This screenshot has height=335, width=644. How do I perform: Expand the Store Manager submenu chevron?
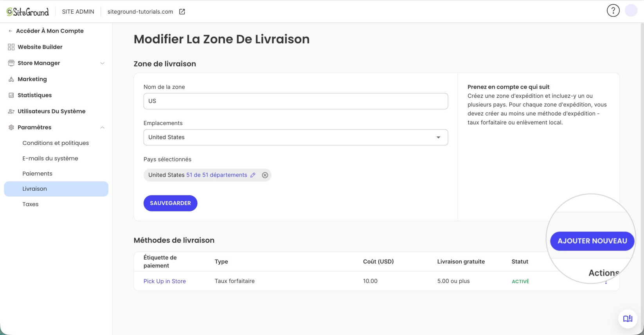pyautogui.click(x=102, y=63)
